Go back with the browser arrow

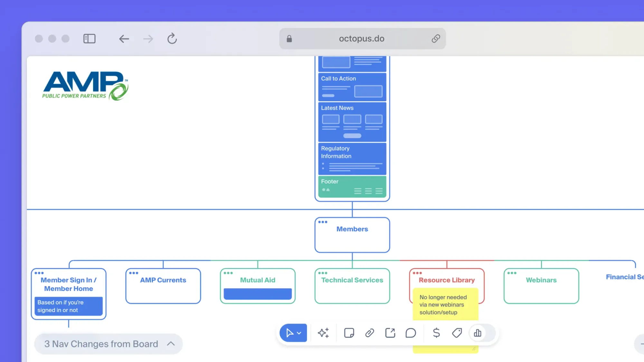click(x=124, y=39)
